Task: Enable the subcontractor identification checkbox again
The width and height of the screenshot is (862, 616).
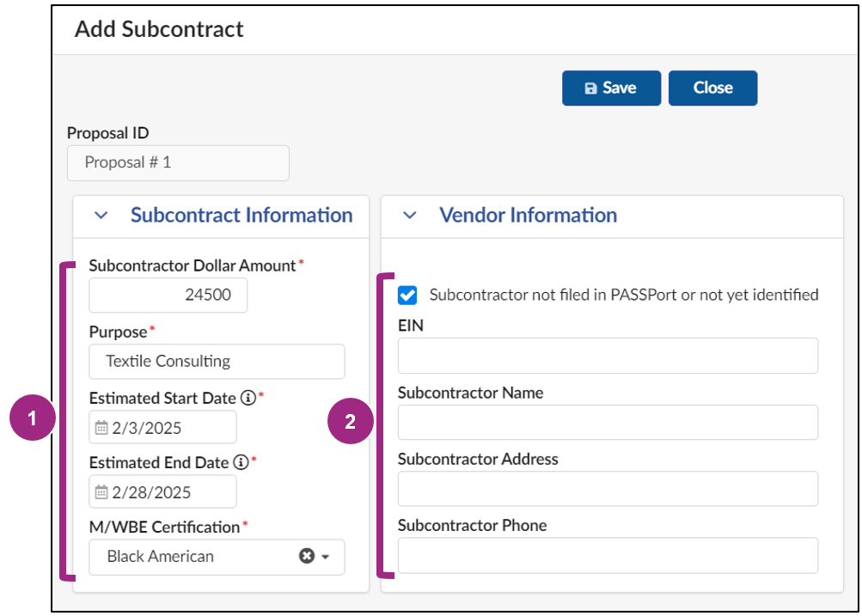Action: click(407, 295)
